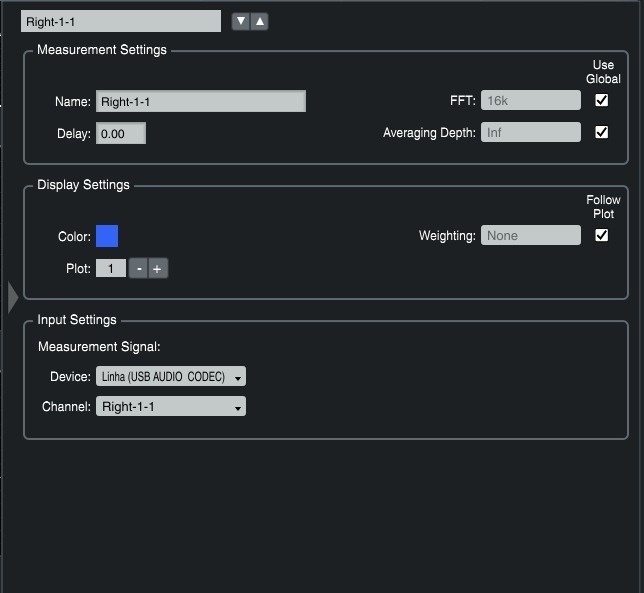Open the Averaging Depth selector showing Inf

pos(530,132)
